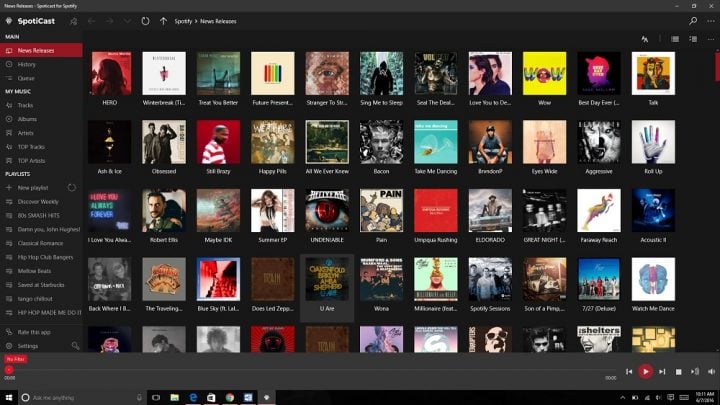Stop playback with the square stop button
Viewport: 720px width, 405px height.
[678, 372]
